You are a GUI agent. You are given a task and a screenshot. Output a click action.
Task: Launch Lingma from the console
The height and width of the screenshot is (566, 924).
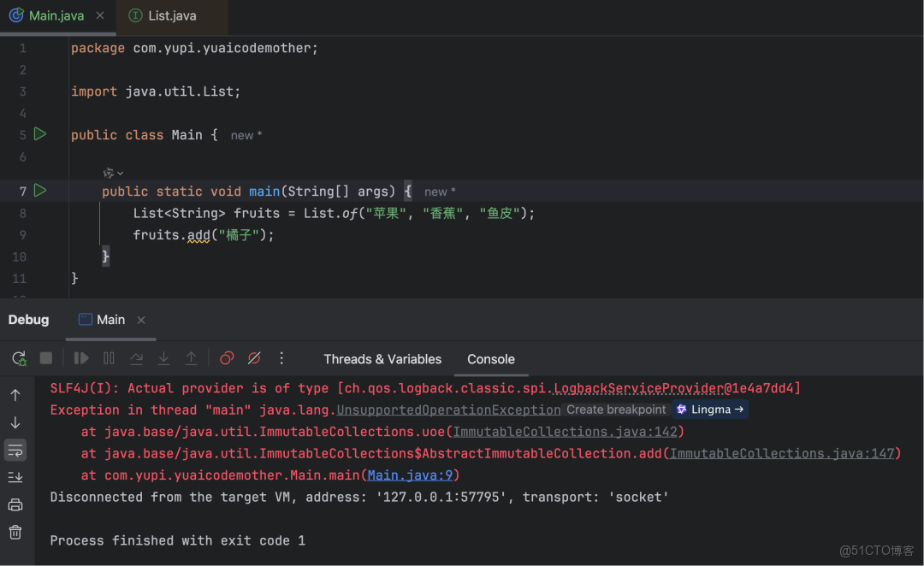coord(709,410)
